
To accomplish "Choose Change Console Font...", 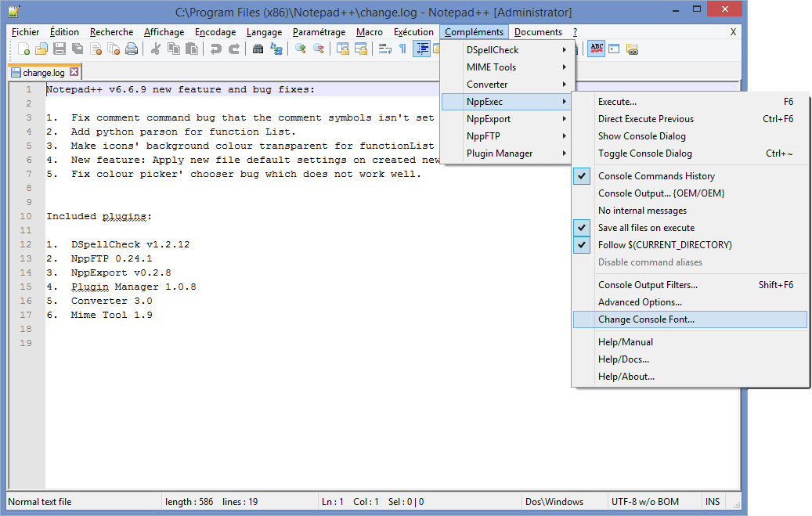I will (690, 319).
